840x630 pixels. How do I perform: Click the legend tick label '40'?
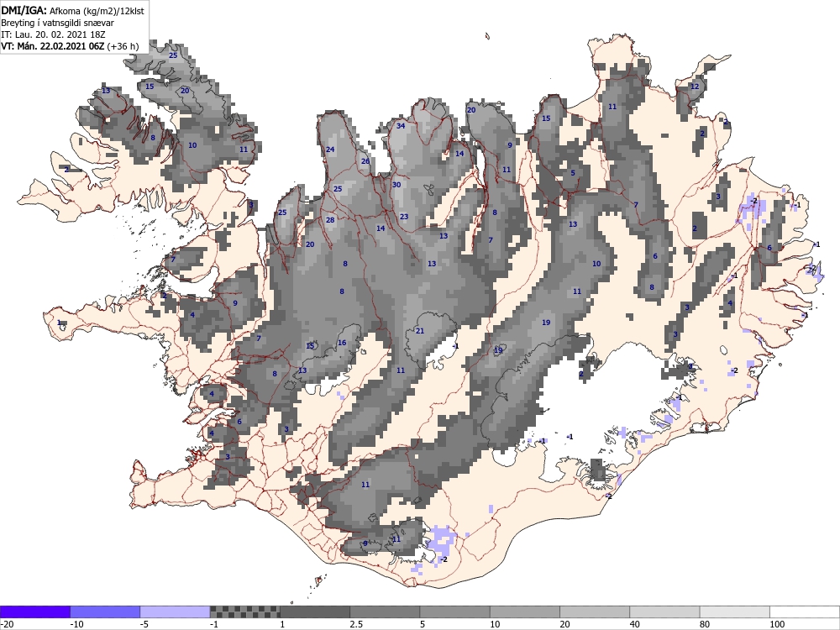tap(635, 624)
